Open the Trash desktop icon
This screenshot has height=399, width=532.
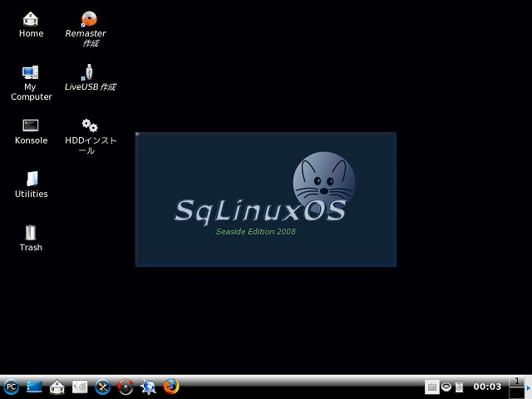(x=31, y=239)
